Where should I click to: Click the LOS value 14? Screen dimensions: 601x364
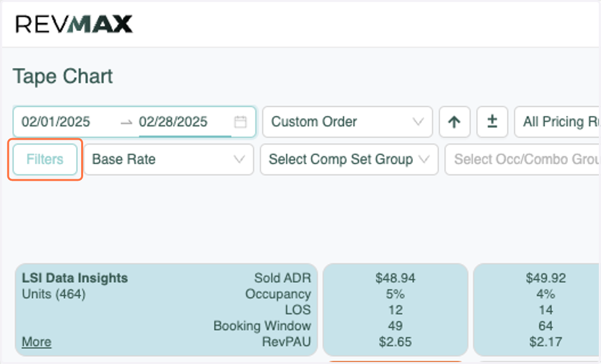pyautogui.click(x=546, y=310)
